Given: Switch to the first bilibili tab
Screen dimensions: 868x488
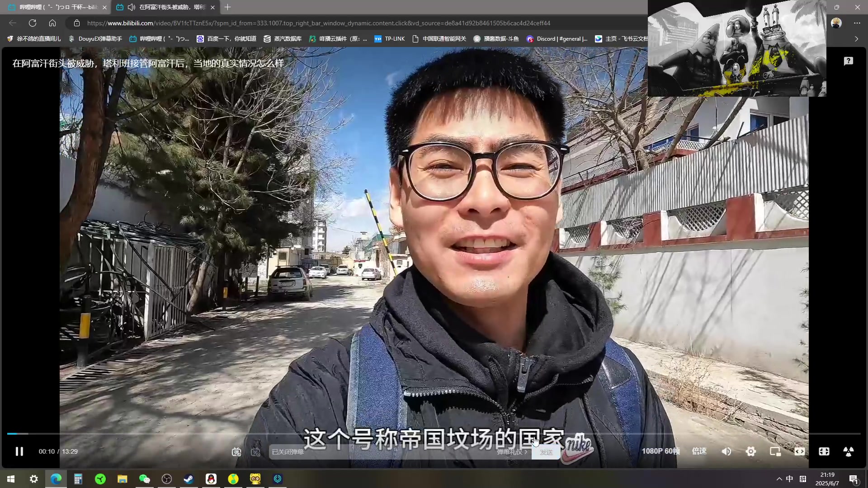Looking at the screenshot, I should click(x=54, y=7).
